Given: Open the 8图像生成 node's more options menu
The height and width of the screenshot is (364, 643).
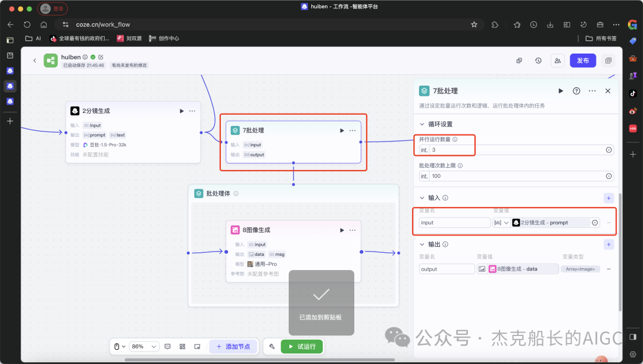Looking at the screenshot, I should [352, 230].
